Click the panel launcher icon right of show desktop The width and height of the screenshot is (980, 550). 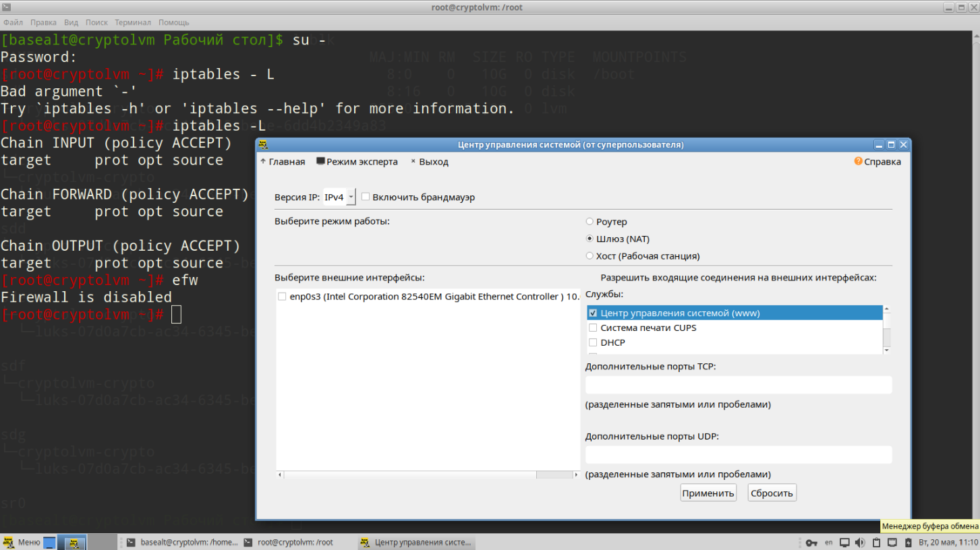[72, 542]
